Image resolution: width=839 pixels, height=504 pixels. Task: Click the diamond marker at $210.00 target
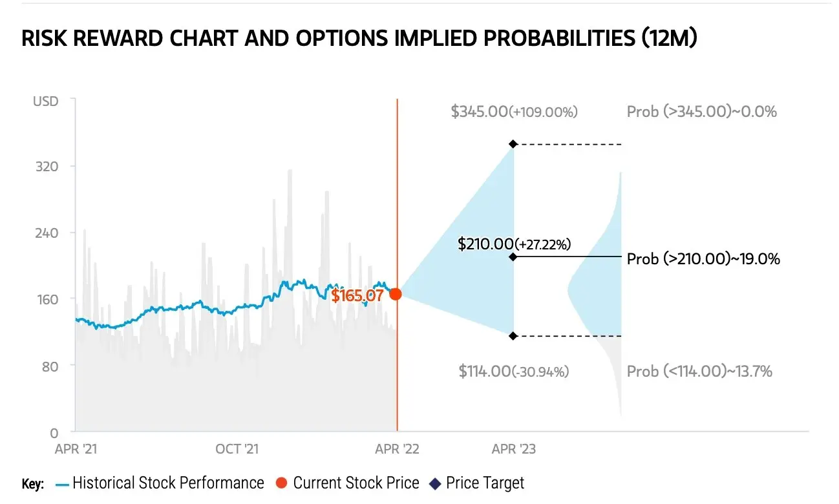(513, 257)
